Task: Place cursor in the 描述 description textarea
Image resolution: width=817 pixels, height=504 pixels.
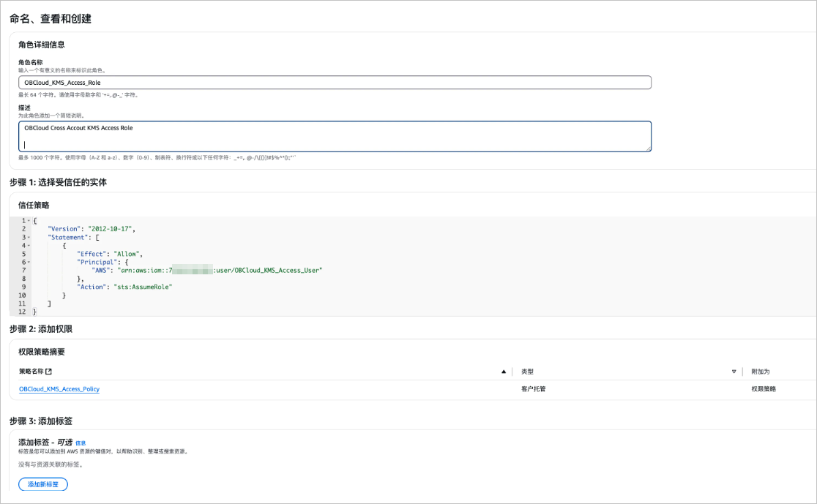Action: (x=335, y=136)
